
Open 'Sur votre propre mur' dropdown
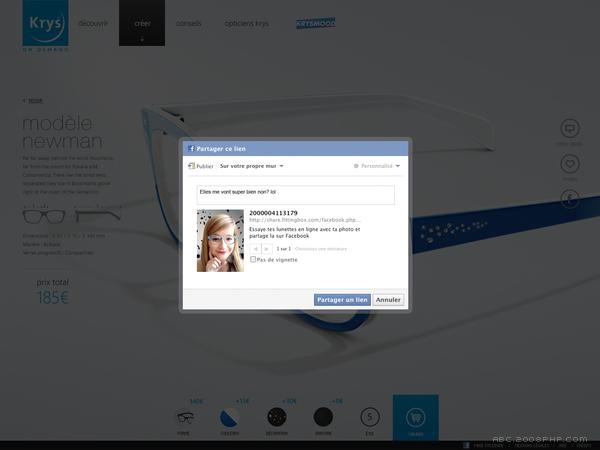[252, 166]
